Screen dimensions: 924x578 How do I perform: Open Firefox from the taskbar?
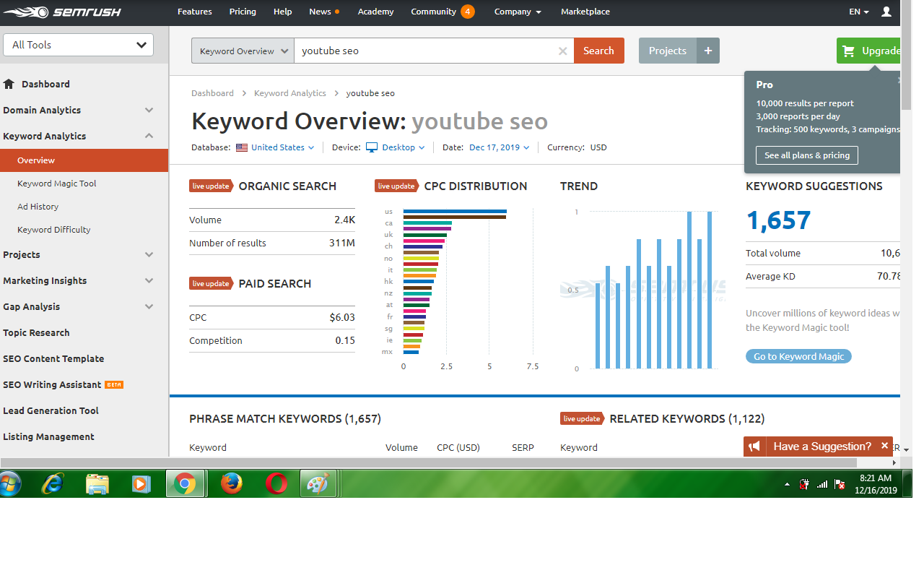232,483
